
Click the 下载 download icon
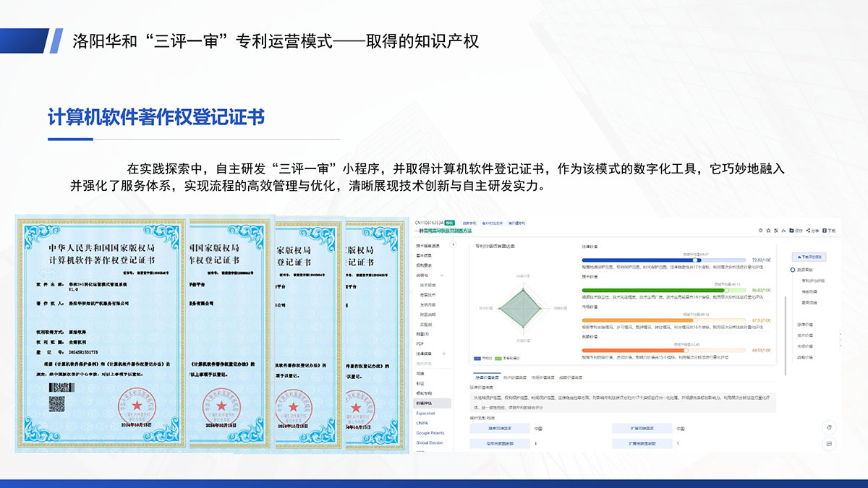click(829, 230)
